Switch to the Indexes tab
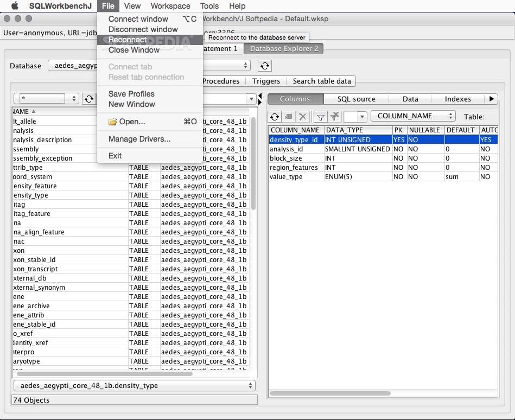This screenshot has width=515, height=420. pyautogui.click(x=457, y=99)
